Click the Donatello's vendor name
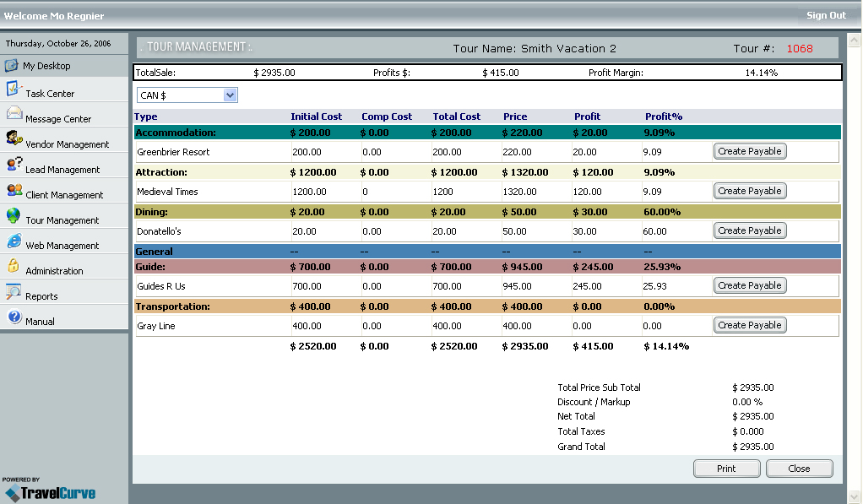Screen dimensions: 863x504 pyautogui.click(x=159, y=231)
